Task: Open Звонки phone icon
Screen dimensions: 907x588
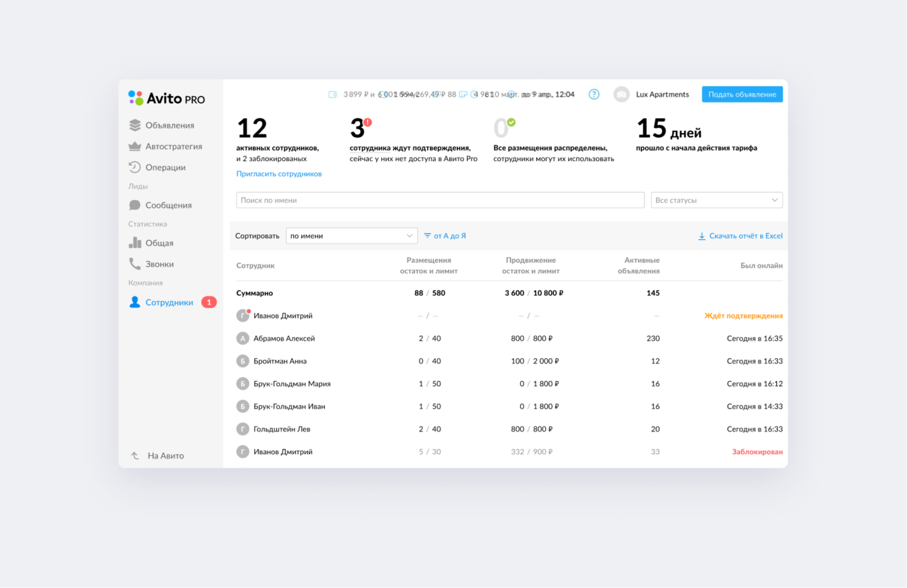Action: (x=135, y=264)
